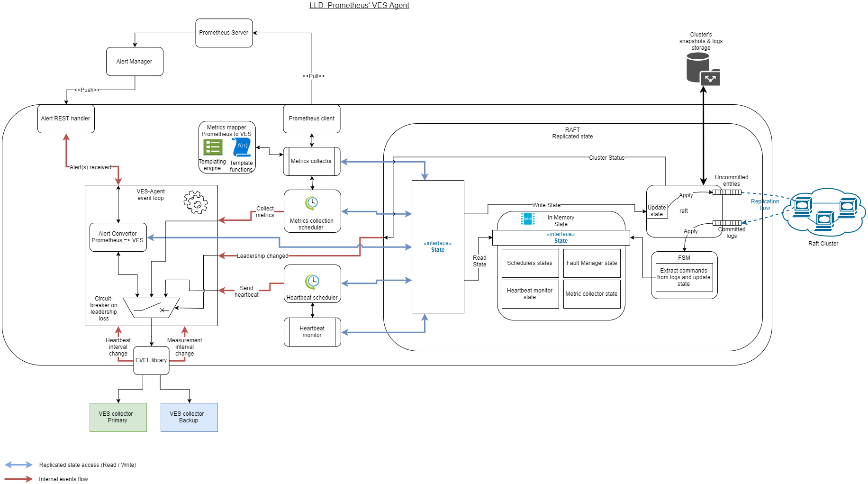The image size is (868, 484).
Task: Select the Fault Manager state box
Action: tap(592, 263)
